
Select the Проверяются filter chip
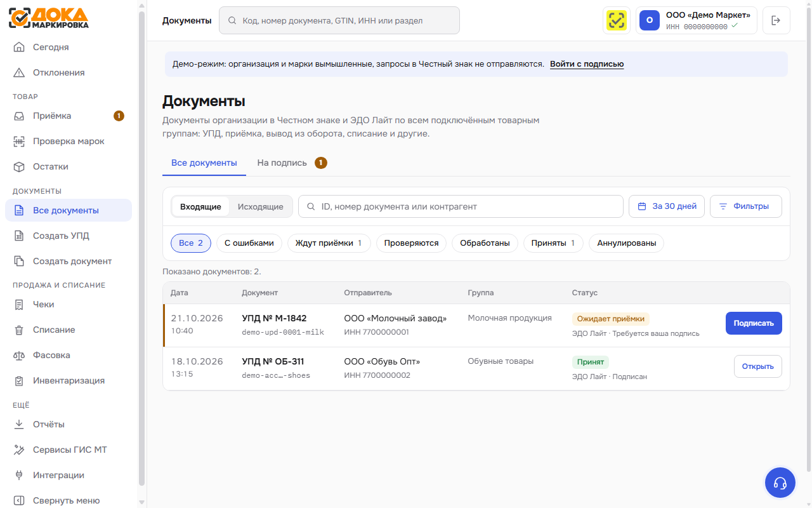click(411, 243)
